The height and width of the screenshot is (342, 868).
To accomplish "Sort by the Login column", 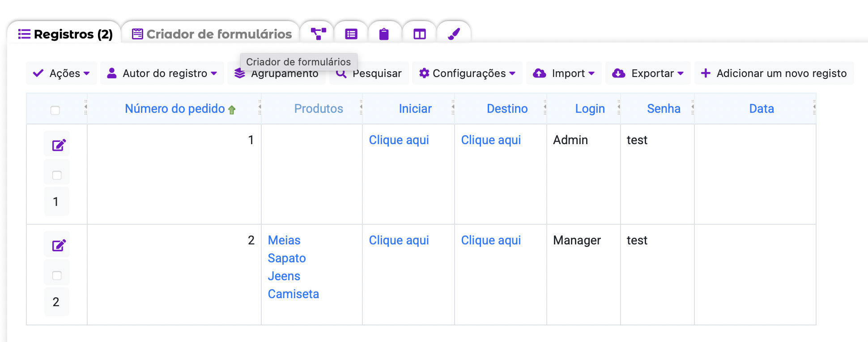I will [590, 109].
